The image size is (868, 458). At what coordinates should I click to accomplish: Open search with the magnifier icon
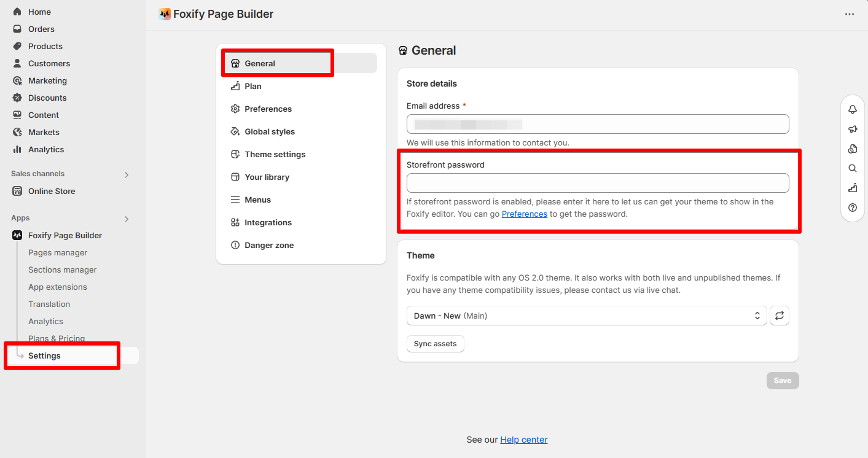pyautogui.click(x=852, y=168)
